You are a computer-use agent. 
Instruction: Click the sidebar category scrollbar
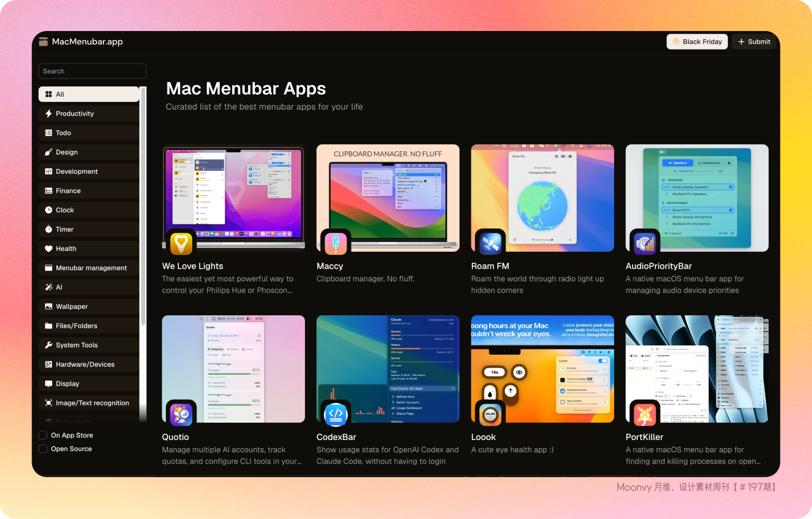coord(144,207)
